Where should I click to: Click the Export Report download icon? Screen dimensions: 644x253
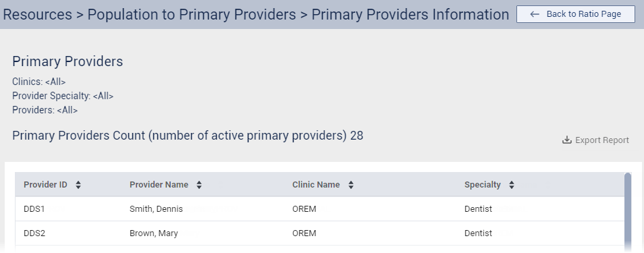point(567,140)
